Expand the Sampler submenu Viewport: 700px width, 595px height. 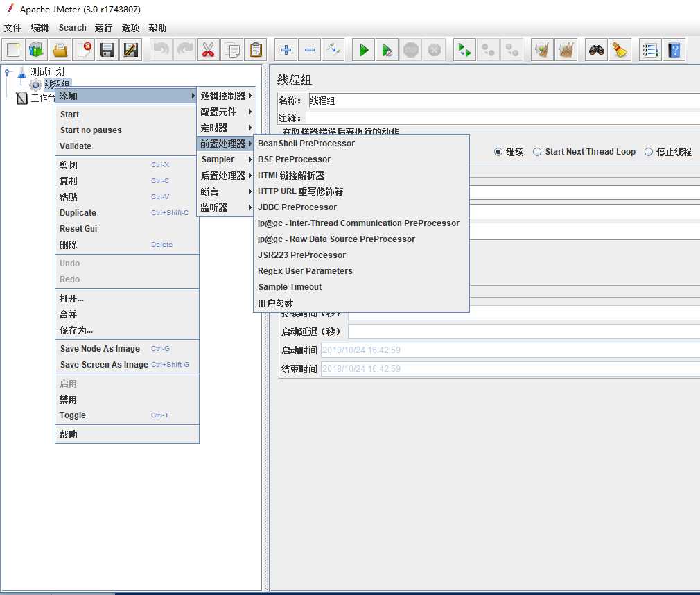click(226, 159)
